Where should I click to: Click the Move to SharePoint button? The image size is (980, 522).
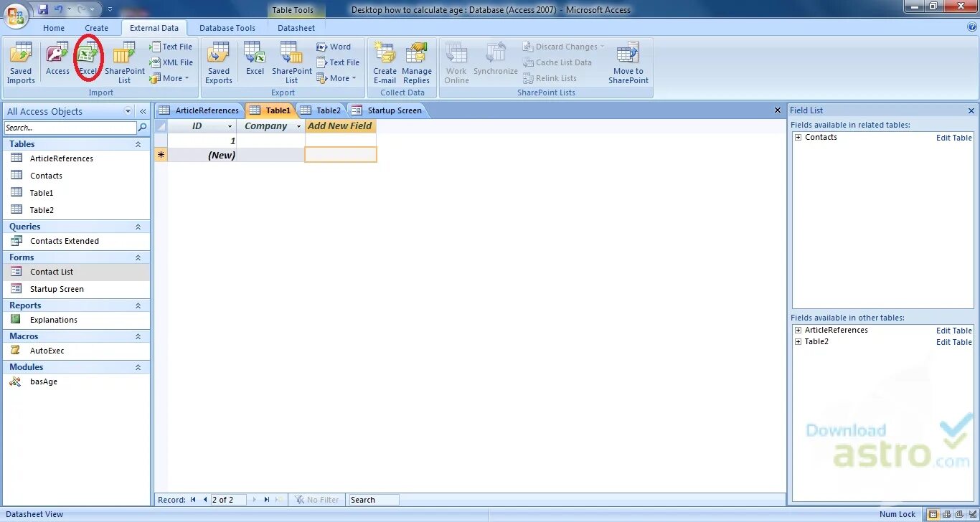[628, 62]
